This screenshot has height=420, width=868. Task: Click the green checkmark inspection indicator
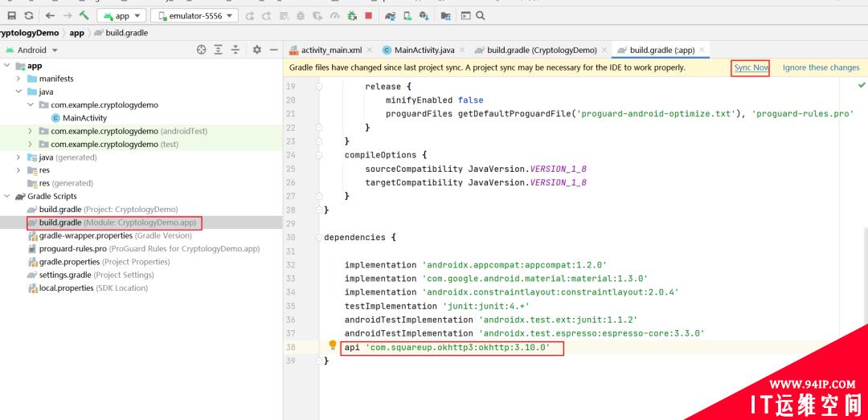[x=862, y=85]
